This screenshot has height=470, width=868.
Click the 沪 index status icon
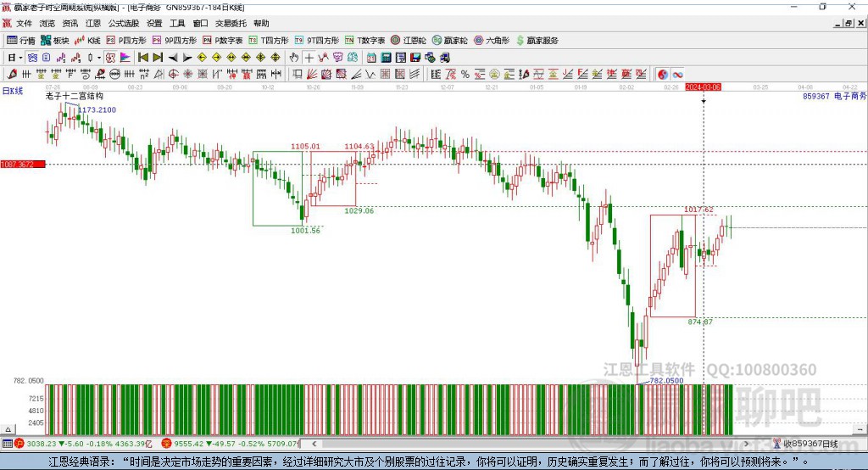[x=19, y=444]
